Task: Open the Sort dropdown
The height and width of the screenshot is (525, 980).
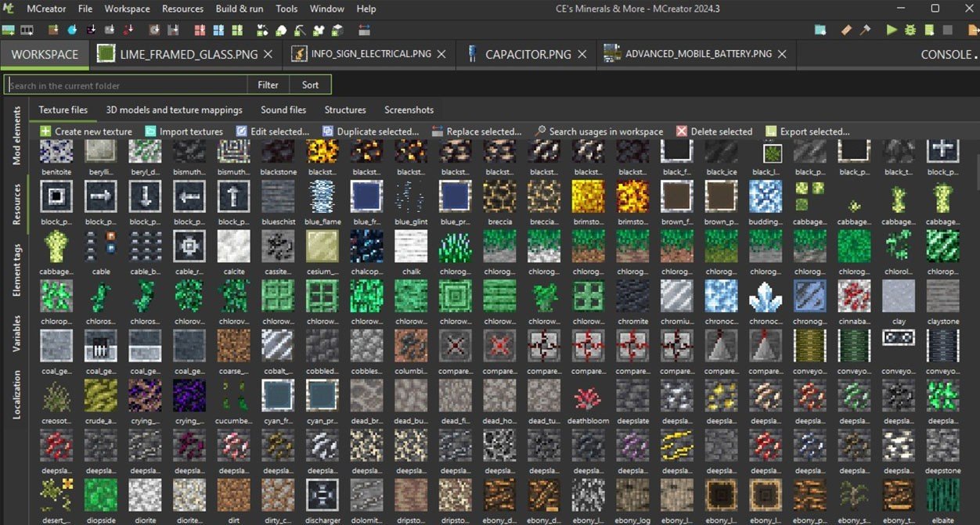Action: pos(310,85)
